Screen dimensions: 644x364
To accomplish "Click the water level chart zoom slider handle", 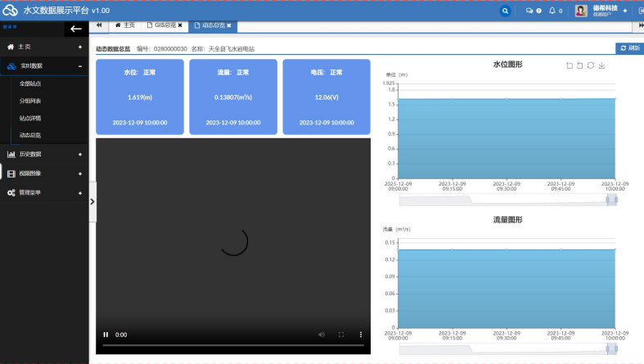I will coord(612,200).
